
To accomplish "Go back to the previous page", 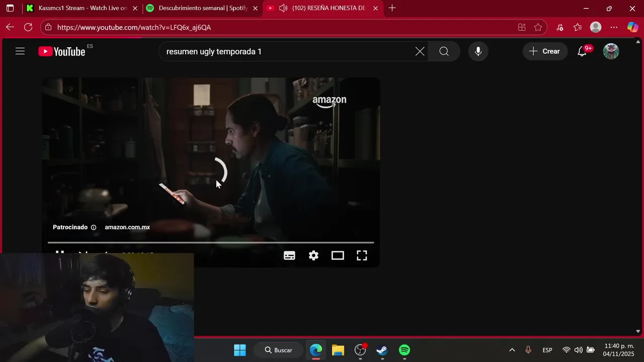I will coord(10,27).
